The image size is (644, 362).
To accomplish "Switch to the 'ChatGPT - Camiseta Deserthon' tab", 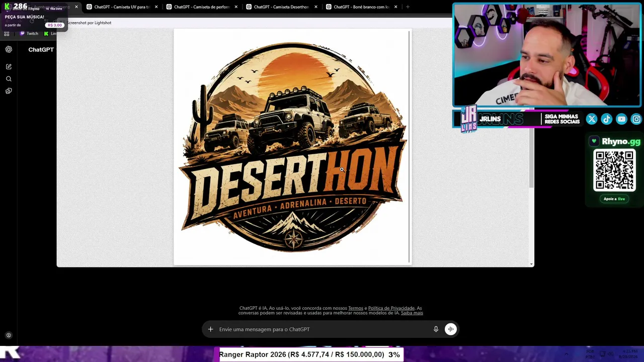I will [x=281, y=7].
